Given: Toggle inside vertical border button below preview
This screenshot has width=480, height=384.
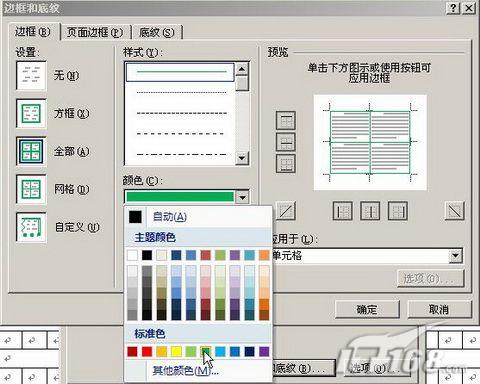Looking at the screenshot, I should pyautogui.click(x=370, y=211).
